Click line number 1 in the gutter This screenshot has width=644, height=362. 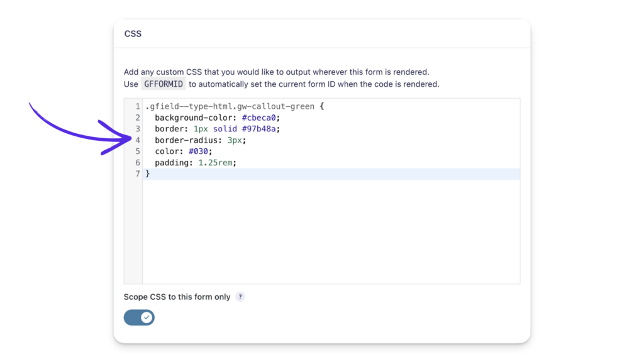[138, 106]
